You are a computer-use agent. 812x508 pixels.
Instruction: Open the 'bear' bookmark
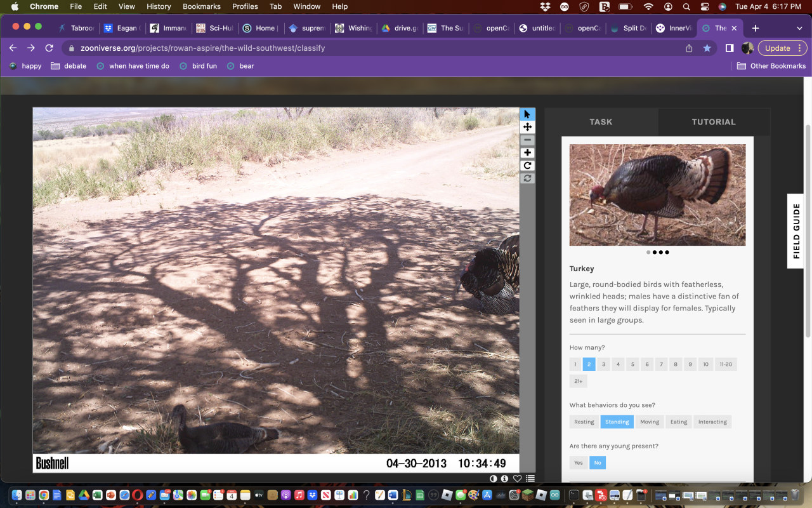click(240, 66)
